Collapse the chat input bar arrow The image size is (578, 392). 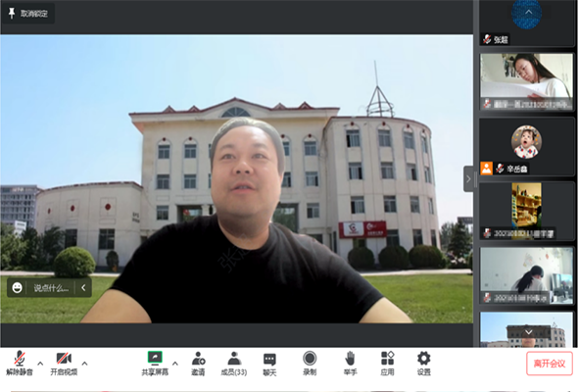[83, 288]
